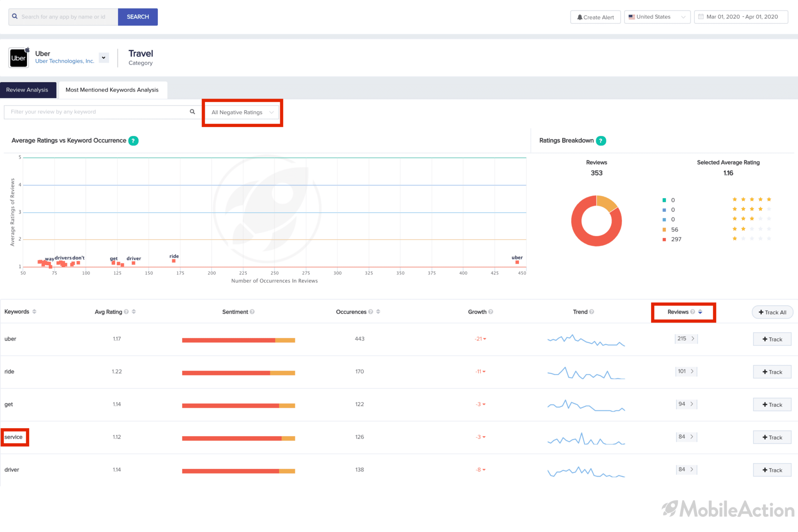Click the magnifier icon in app search
This screenshot has width=798, height=532.
15,16
